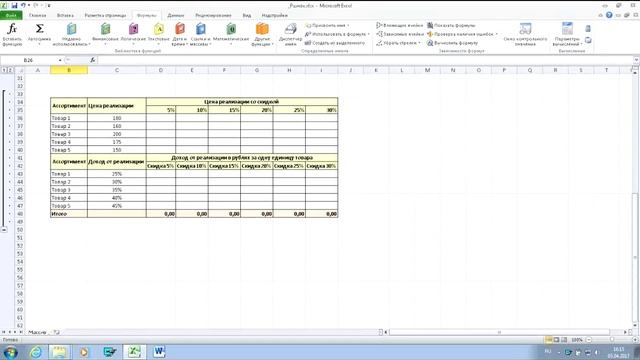Select column B header
640x360 pixels.
tap(69, 70)
